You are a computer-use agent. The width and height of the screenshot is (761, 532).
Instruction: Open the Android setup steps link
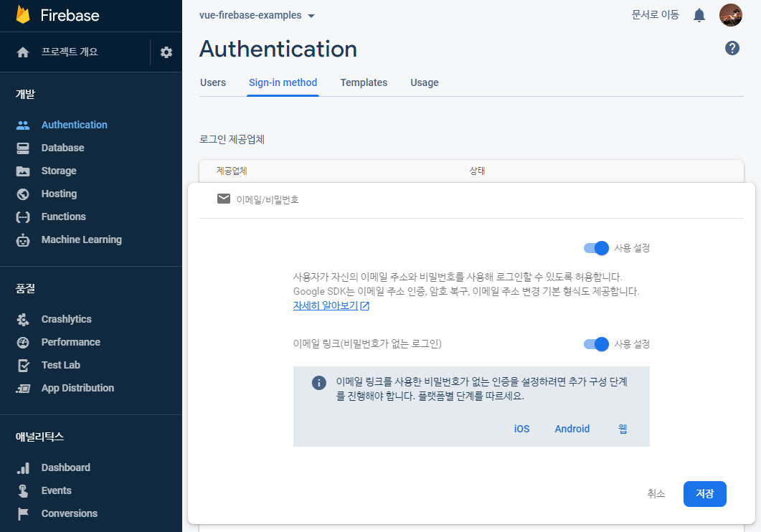(x=572, y=429)
